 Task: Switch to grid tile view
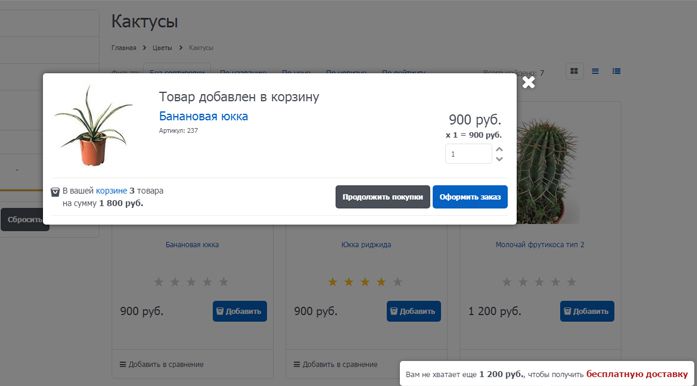click(x=574, y=71)
